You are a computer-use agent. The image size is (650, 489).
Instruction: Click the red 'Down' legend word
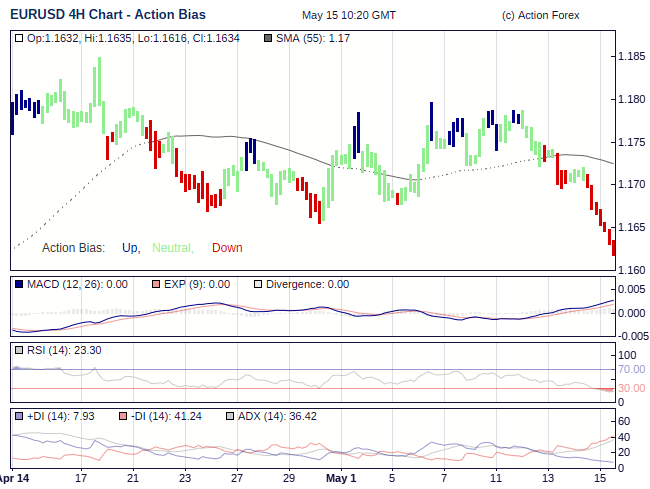(x=227, y=248)
